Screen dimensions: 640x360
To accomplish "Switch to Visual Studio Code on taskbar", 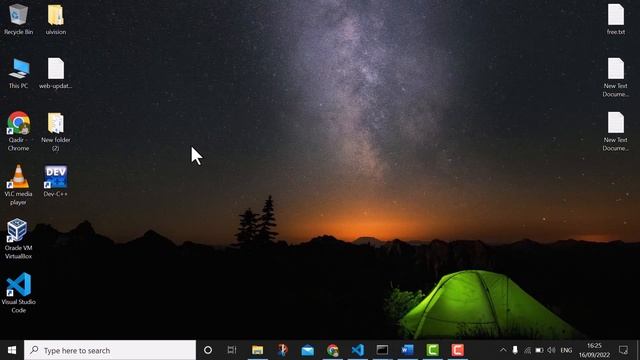I will 358,350.
